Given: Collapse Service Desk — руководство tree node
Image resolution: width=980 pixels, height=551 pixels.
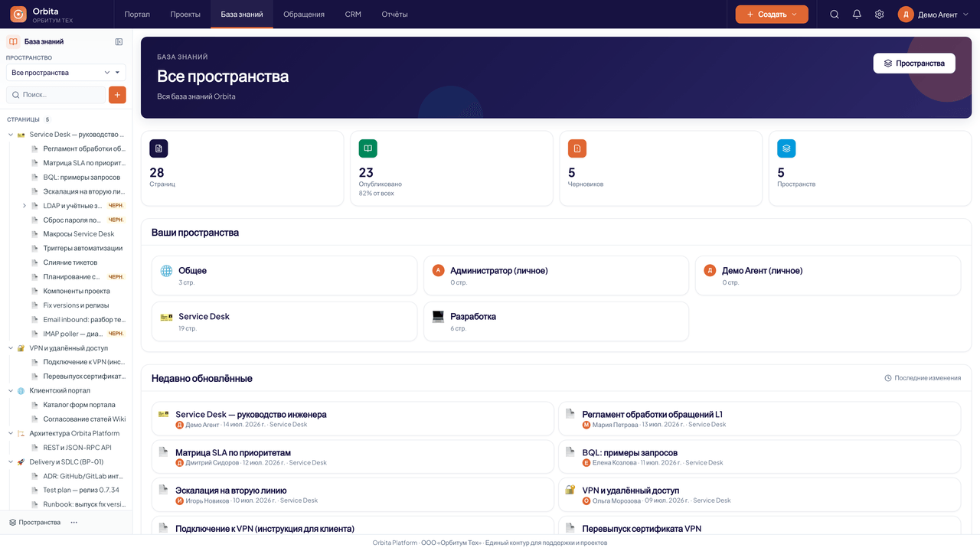Looking at the screenshot, I should (11, 135).
